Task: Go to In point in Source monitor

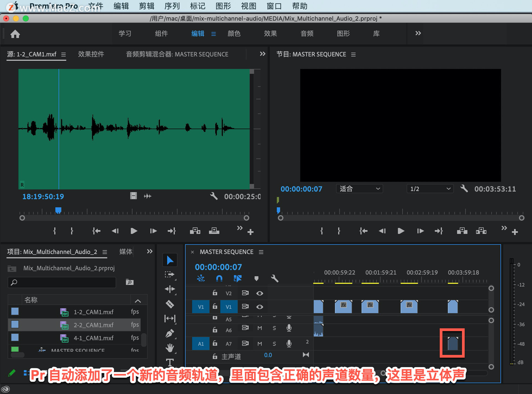Action: click(96, 231)
